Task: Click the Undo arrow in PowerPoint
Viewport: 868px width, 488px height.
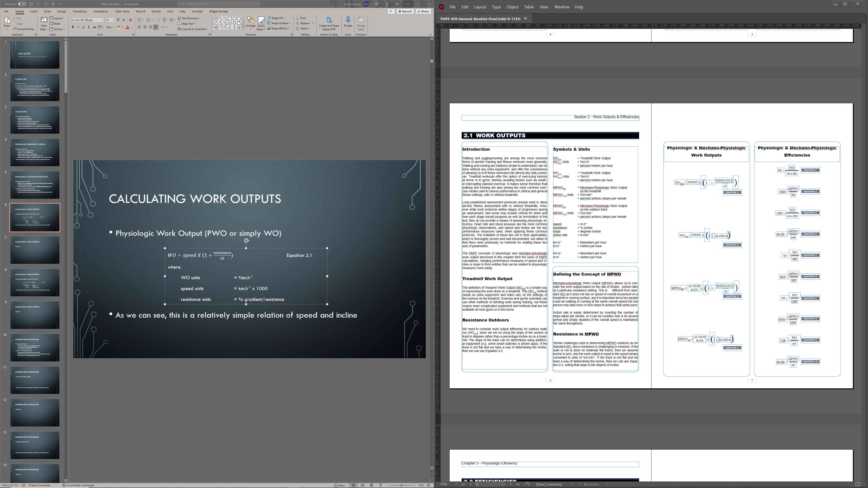Action: 38,4
